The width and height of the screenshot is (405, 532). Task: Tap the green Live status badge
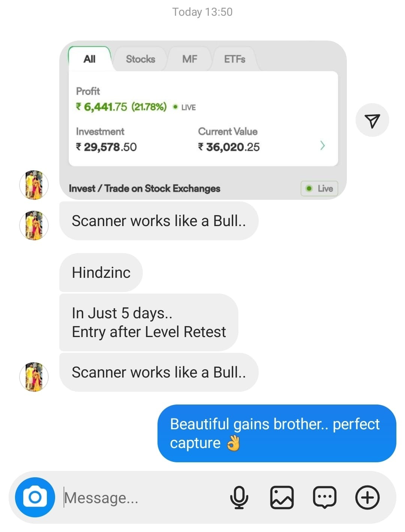click(x=319, y=188)
